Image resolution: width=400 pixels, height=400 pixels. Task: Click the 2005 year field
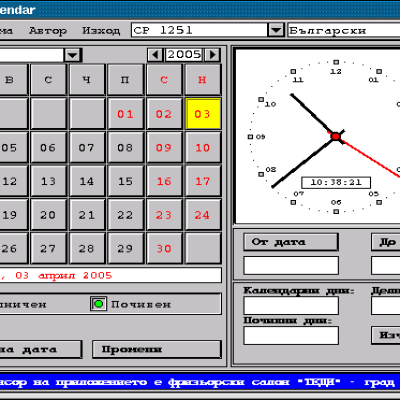click(184, 55)
